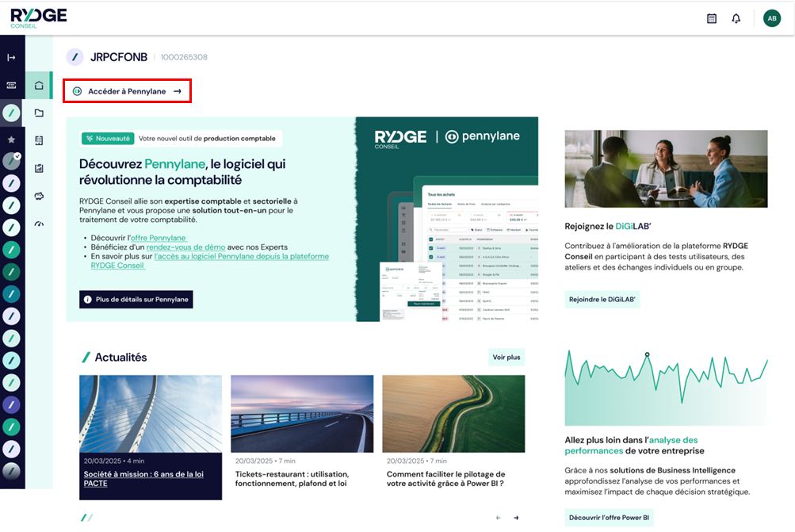Open Tickets-restaurant article title

[x=292, y=479]
